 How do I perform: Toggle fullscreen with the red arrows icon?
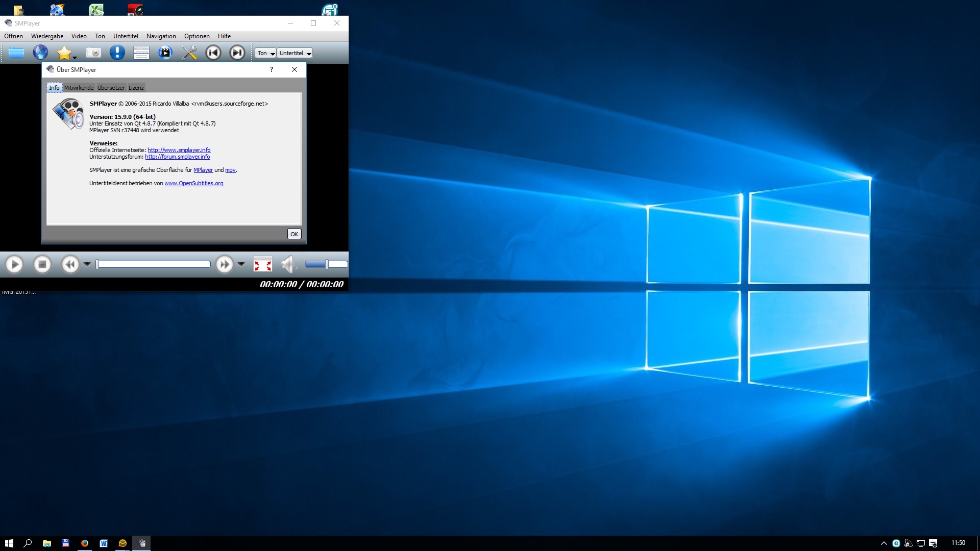click(x=263, y=264)
